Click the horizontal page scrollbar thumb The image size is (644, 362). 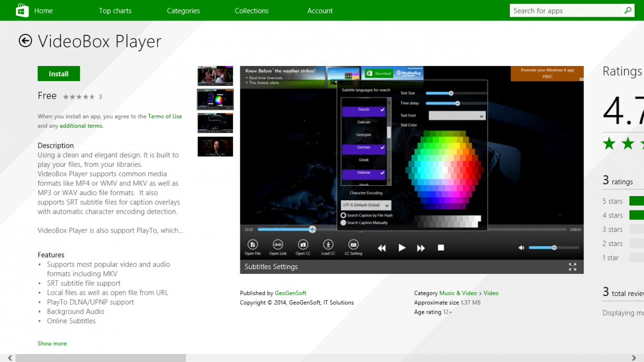point(101,358)
